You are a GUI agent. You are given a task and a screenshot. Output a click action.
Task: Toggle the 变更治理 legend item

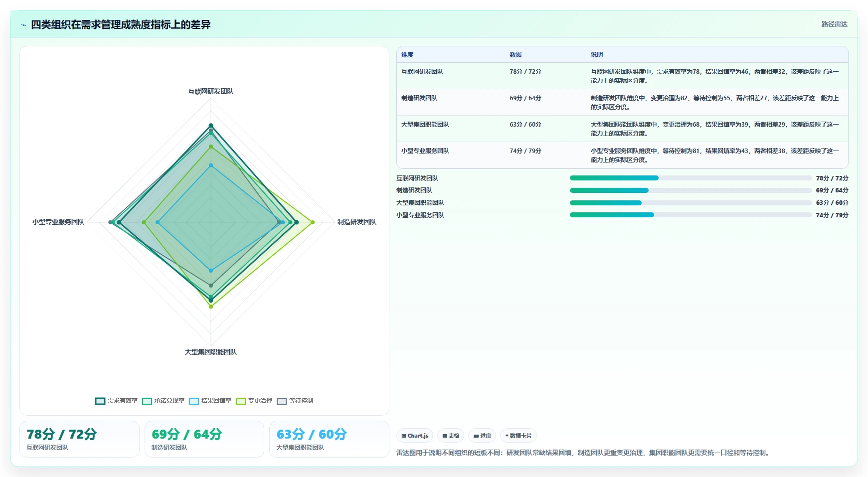254,401
